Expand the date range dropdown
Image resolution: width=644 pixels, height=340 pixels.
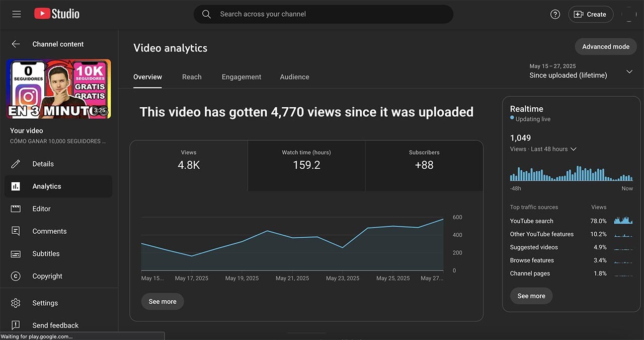629,72
